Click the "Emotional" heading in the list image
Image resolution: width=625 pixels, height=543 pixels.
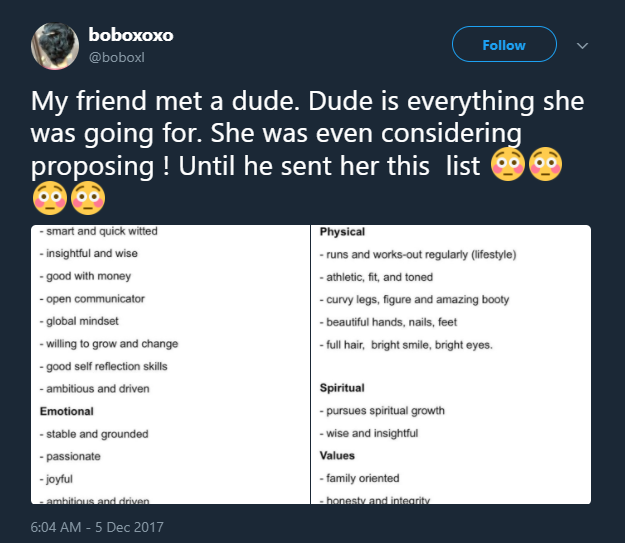click(x=66, y=411)
